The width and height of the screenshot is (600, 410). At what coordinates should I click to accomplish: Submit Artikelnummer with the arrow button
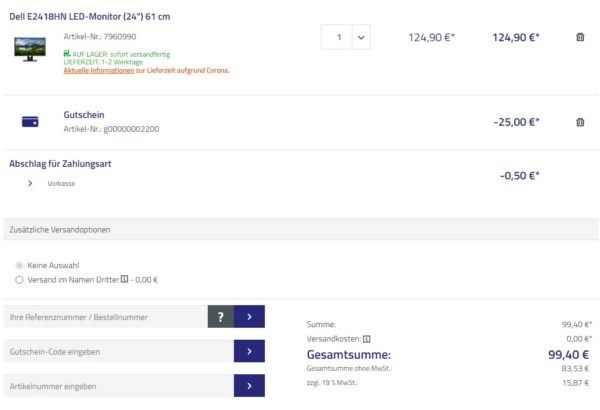[x=248, y=385]
